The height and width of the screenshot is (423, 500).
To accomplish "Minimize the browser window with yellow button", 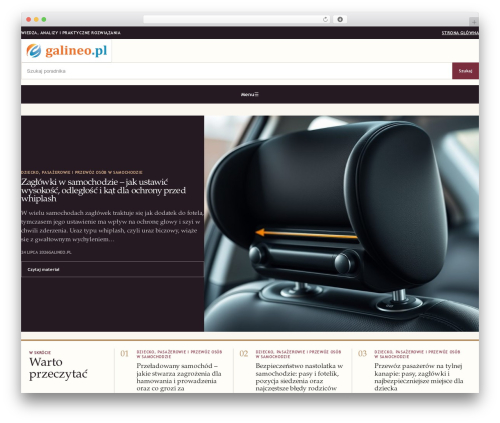I will (x=36, y=19).
